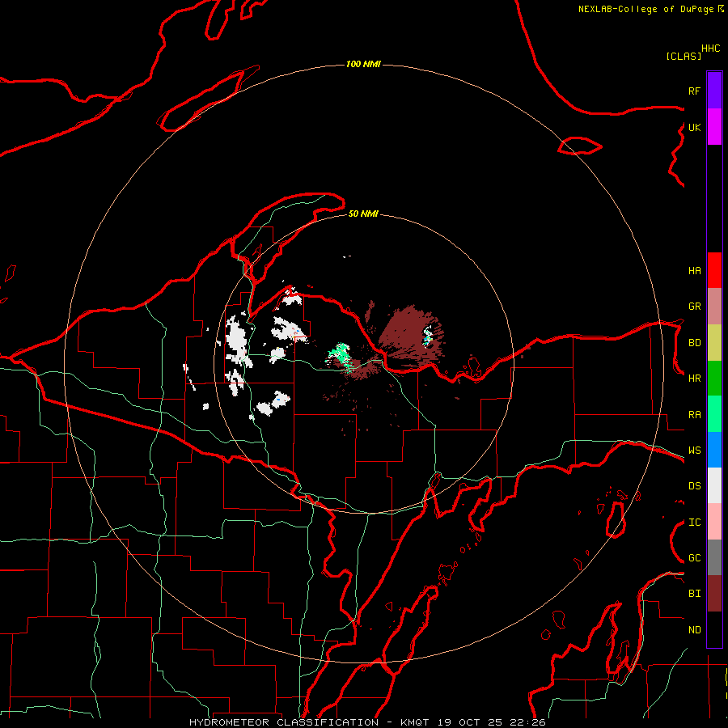Click the HA red legend swatch
This screenshot has height=728, width=728.
click(x=714, y=270)
